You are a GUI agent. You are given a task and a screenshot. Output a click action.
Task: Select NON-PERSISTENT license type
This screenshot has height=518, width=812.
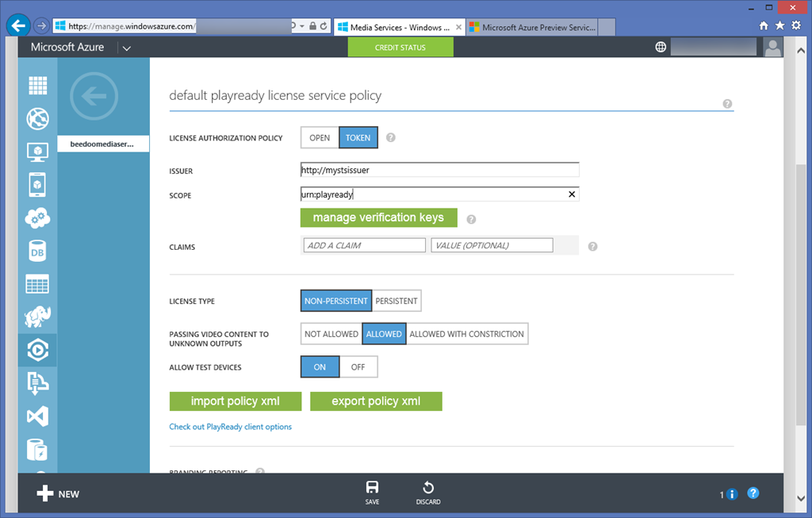click(x=336, y=301)
